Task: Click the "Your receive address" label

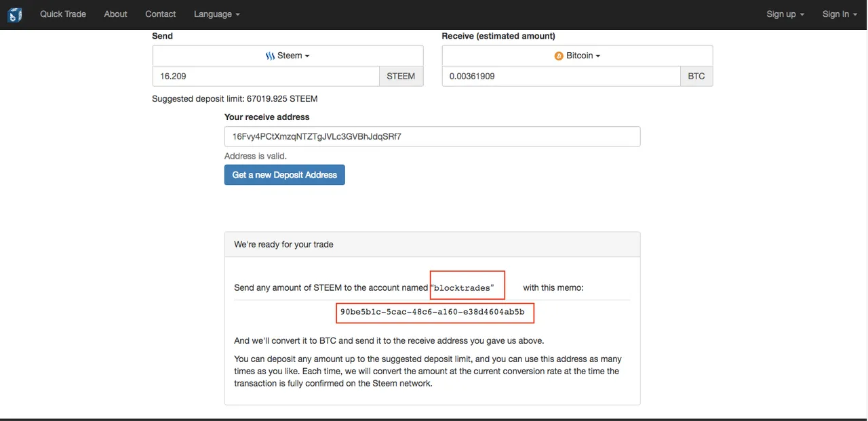Action: click(267, 117)
